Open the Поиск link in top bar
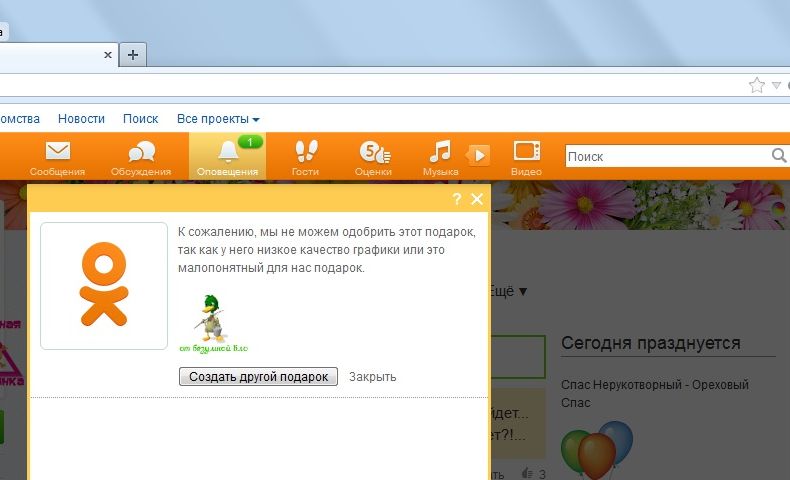This screenshot has height=480, width=790. click(x=141, y=119)
